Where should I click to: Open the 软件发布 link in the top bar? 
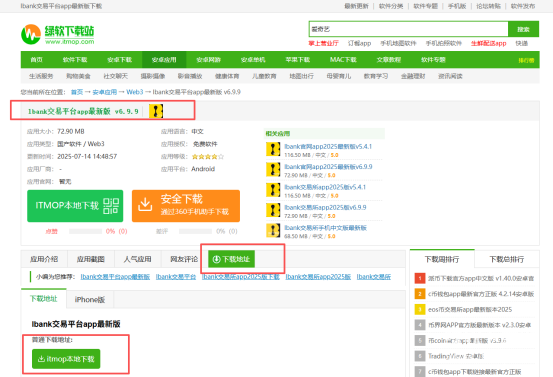click(x=523, y=6)
